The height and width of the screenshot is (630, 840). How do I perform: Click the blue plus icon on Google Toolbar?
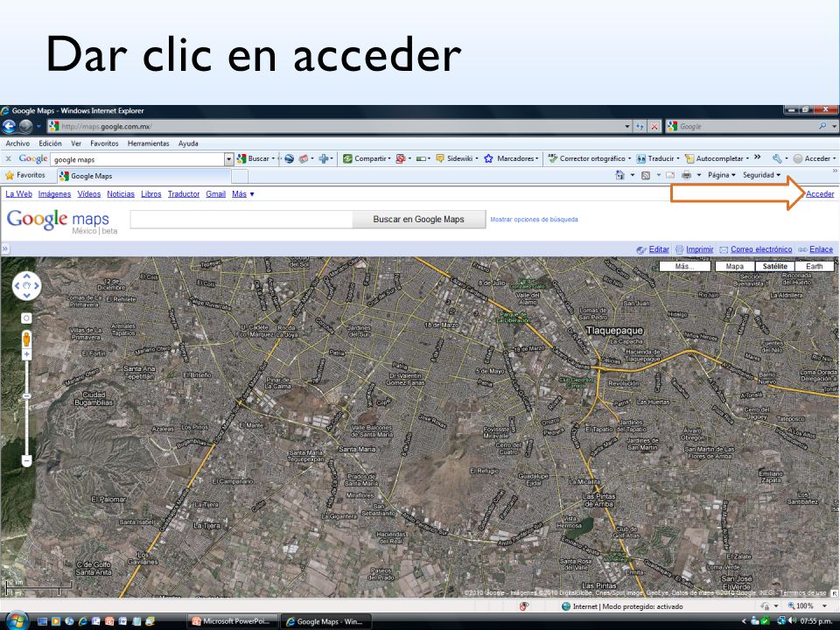pyautogui.click(x=325, y=158)
